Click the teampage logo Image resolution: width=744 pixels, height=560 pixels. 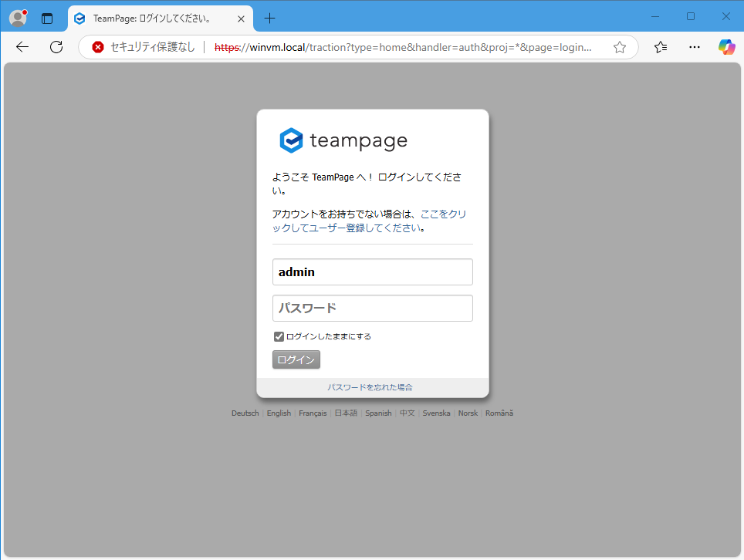343,140
